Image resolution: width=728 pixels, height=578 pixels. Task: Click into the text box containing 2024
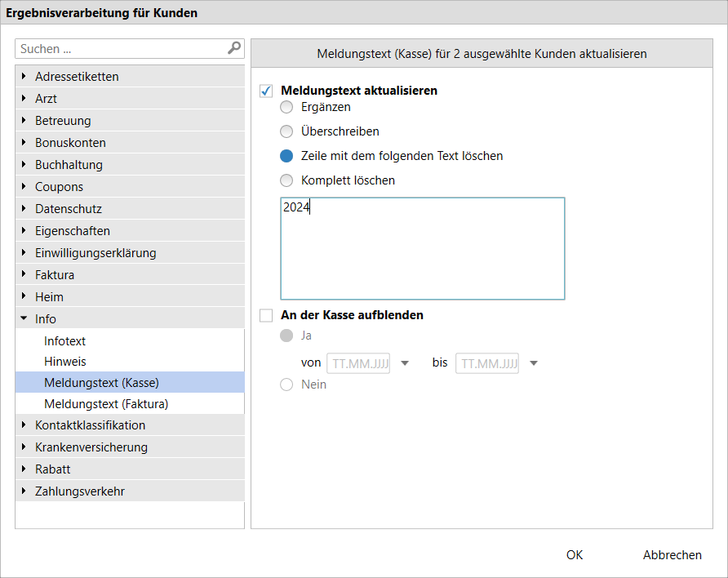423,248
